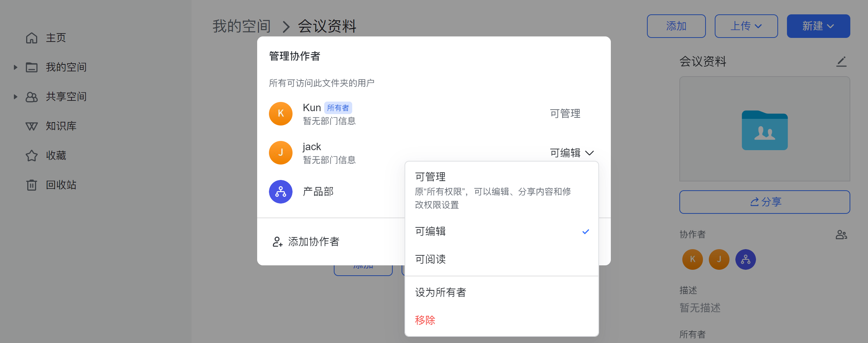Click the 知识库 knowledge base icon

click(x=32, y=126)
